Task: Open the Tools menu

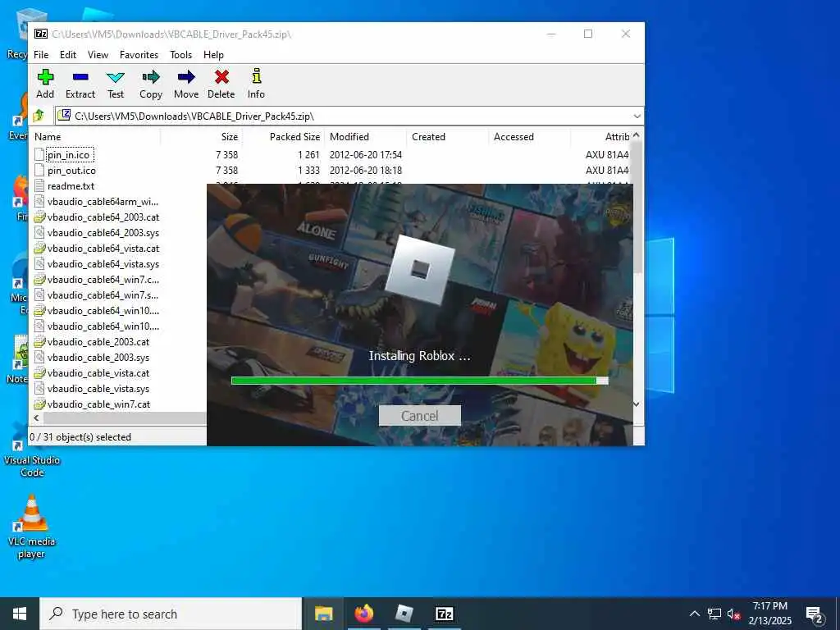Action: 180,55
